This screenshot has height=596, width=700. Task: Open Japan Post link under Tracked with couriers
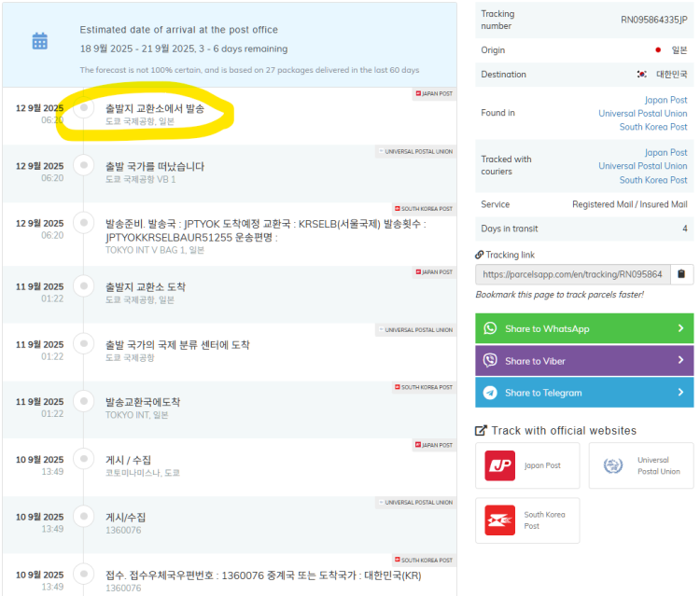pos(665,153)
